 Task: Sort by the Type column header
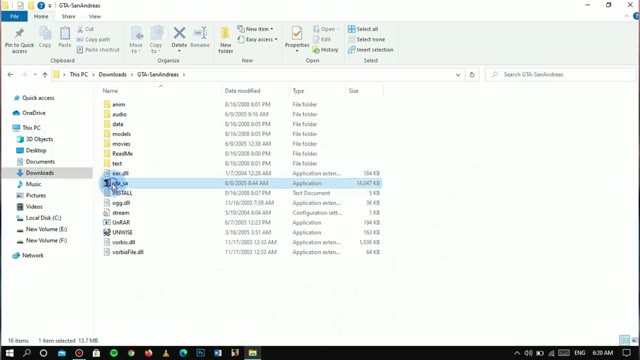(298, 91)
